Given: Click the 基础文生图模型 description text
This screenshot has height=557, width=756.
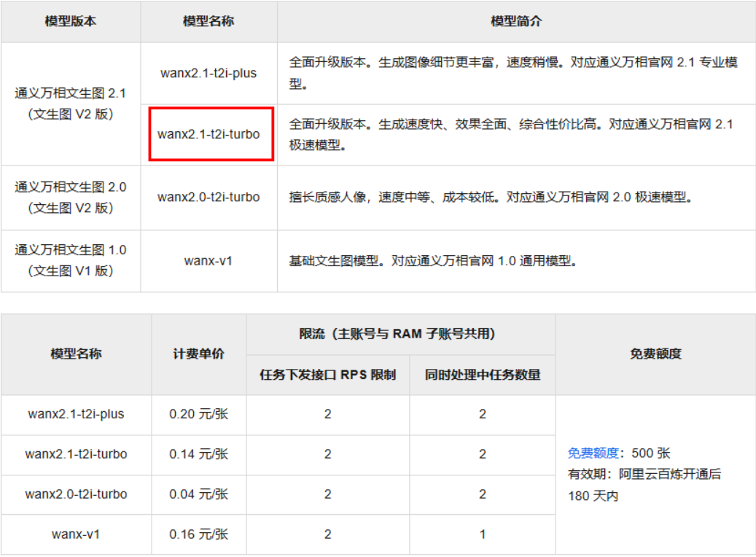Looking at the screenshot, I should coord(337,260).
